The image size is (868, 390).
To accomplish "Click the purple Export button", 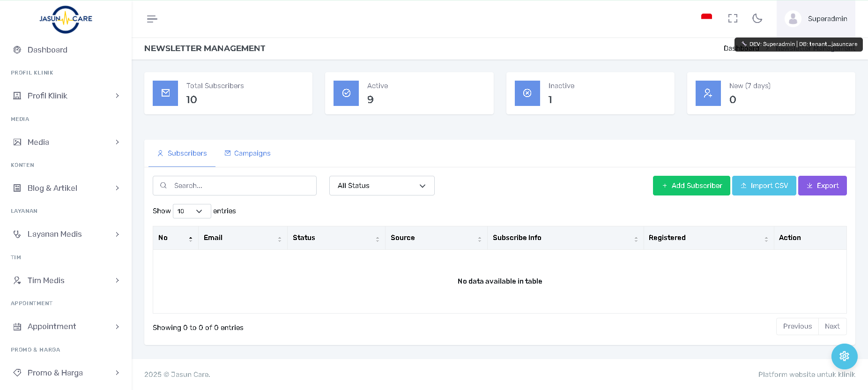I will tap(822, 186).
